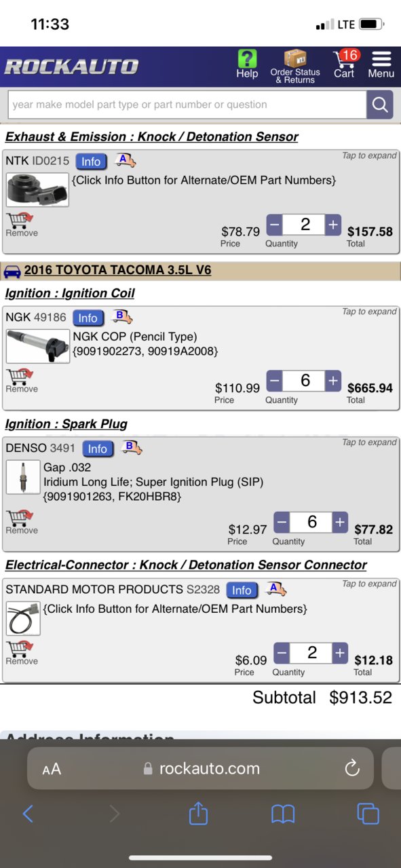Open Info for NGK 49186
This screenshot has width=401, height=868.
pyautogui.click(x=88, y=318)
